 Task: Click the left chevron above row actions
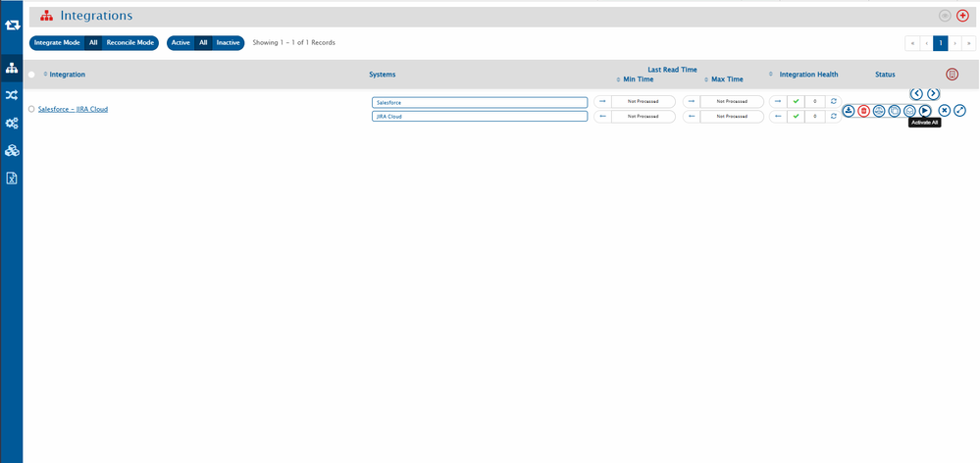click(x=917, y=94)
